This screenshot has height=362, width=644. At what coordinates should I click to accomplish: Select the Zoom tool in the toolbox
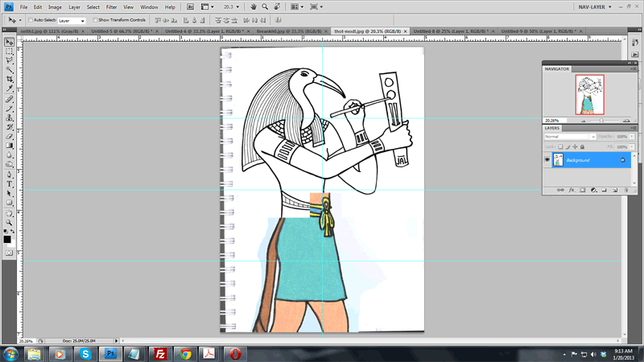tap(10, 221)
